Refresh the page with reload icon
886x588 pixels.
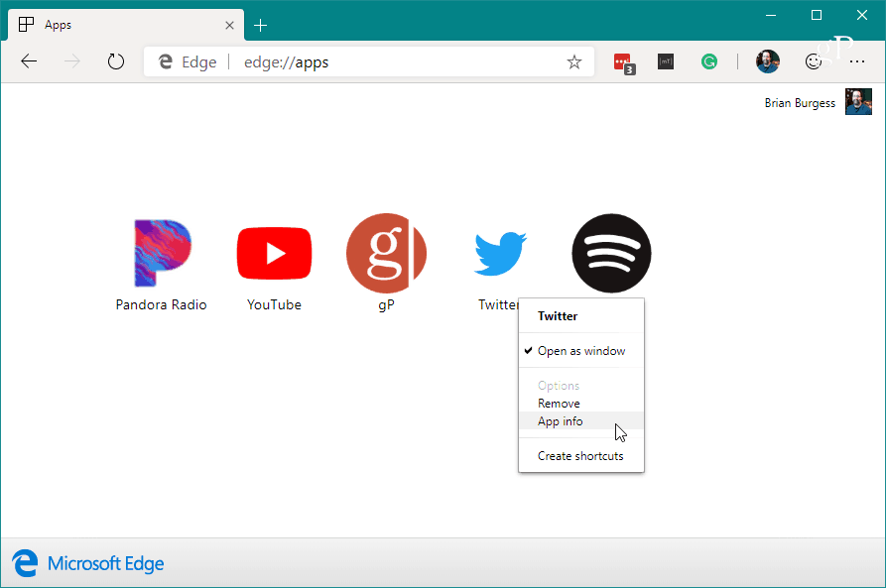click(116, 61)
